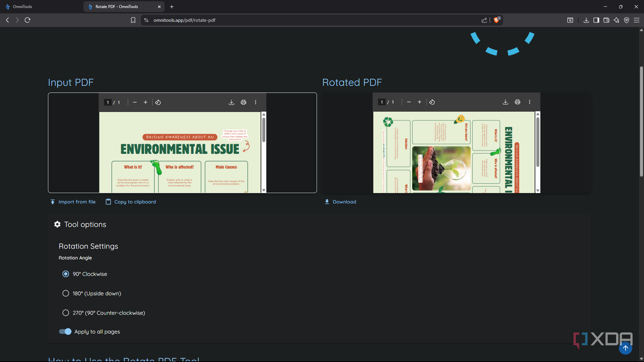The width and height of the screenshot is (644, 362).
Task: Click page number field in Rotated PDF viewer
Action: click(382, 102)
